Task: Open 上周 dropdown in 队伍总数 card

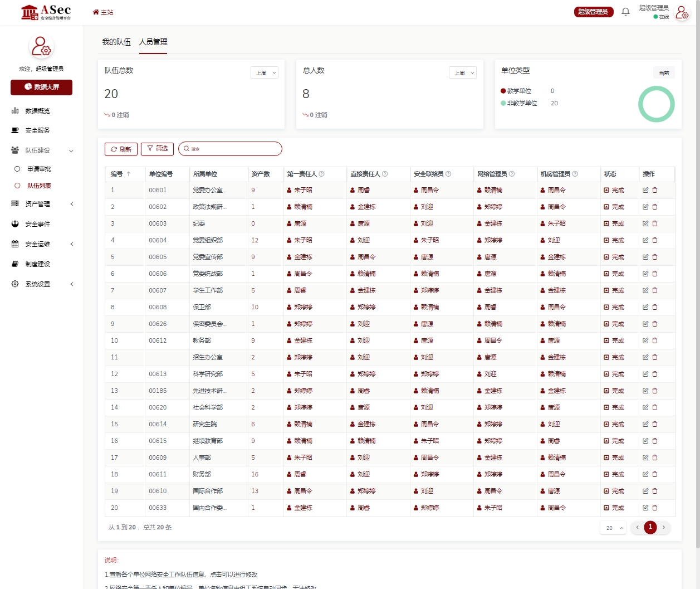Action: point(265,73)
